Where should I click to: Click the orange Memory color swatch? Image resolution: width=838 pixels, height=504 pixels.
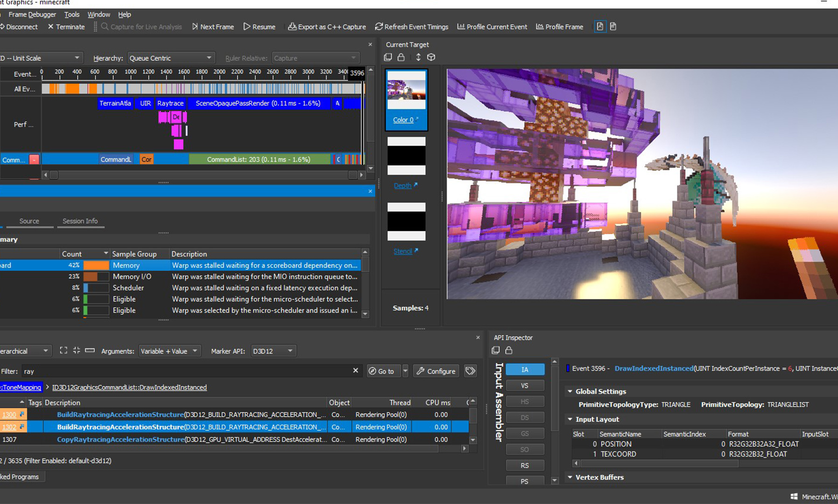pos(96,265)
